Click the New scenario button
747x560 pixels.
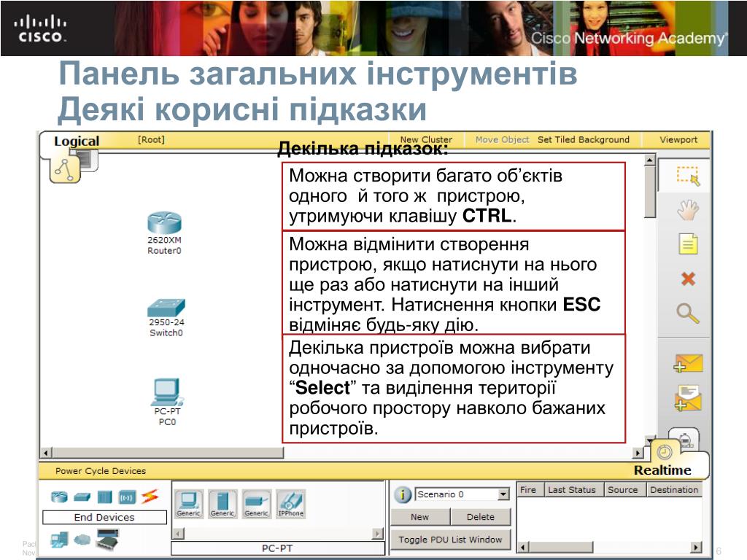(x=419, y=517)
